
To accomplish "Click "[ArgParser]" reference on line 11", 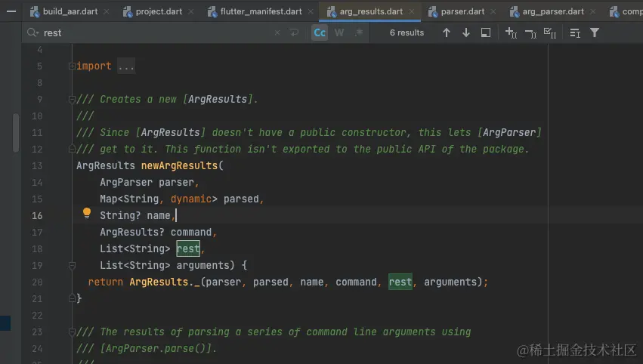I will coord(509,132).
